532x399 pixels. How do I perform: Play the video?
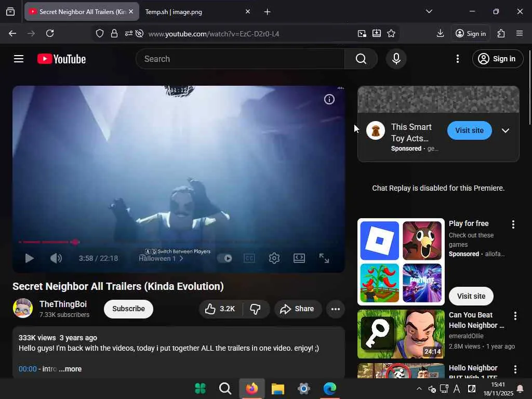tap(30, 259)
